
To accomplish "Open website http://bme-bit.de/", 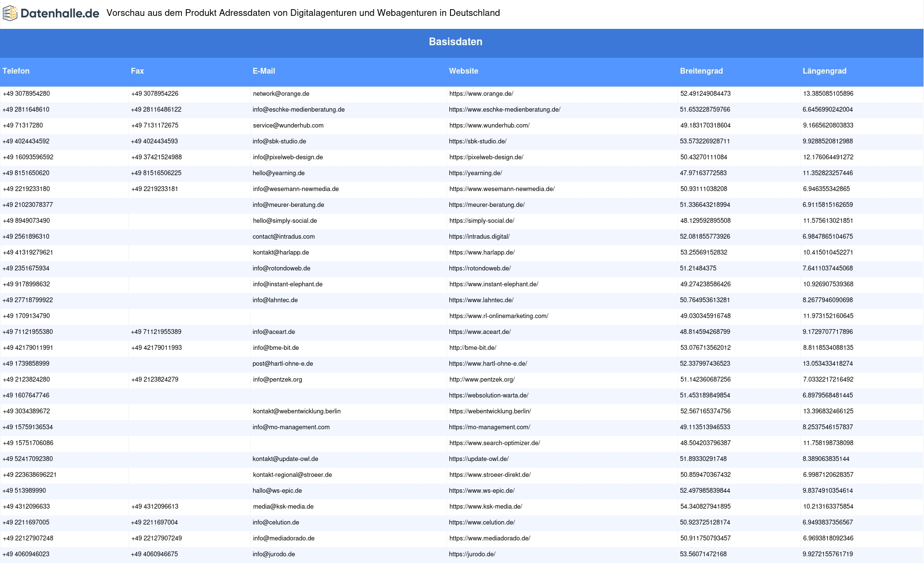I will (x=473, y=348).
